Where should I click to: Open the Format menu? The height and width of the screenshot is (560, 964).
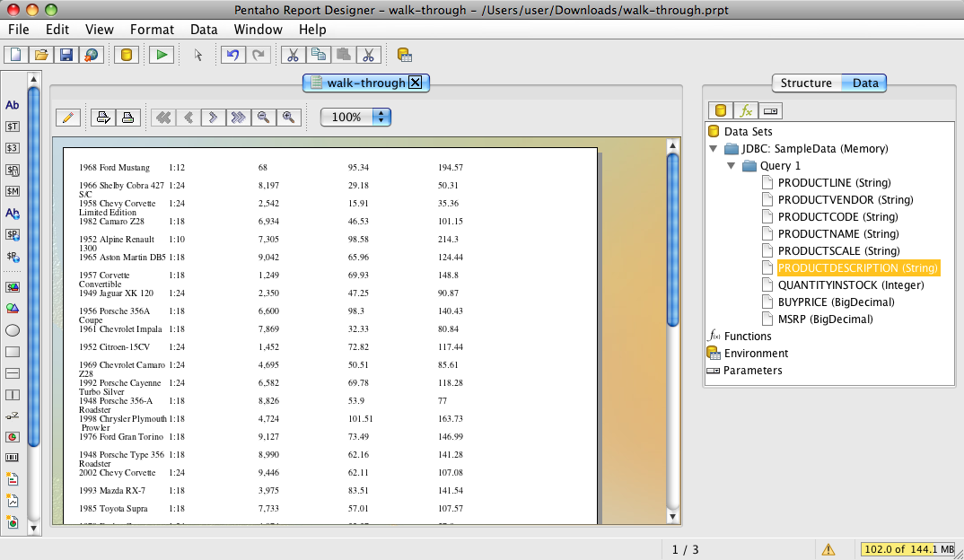pyautogui.click(x=152, y=30)
